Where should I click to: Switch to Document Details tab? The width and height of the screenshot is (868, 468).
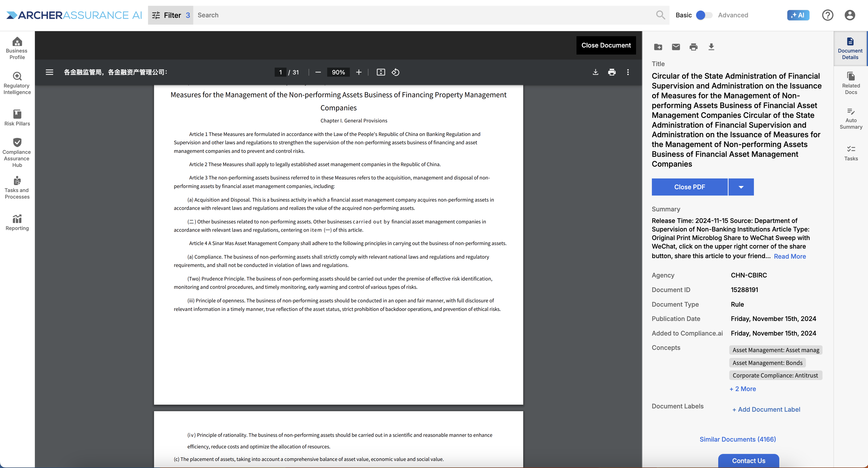[850, 49]
